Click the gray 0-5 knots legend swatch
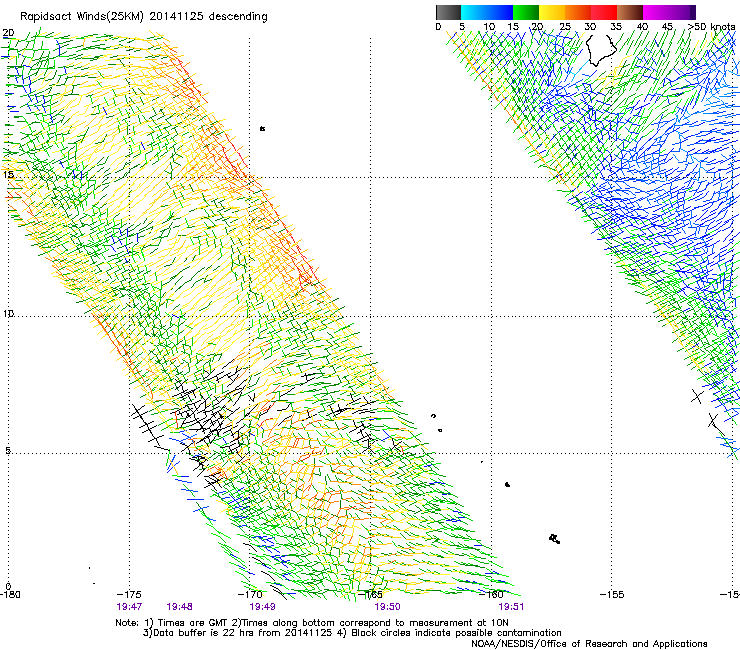This screenshot has height=650, width=740. click(x=448, y=12)
